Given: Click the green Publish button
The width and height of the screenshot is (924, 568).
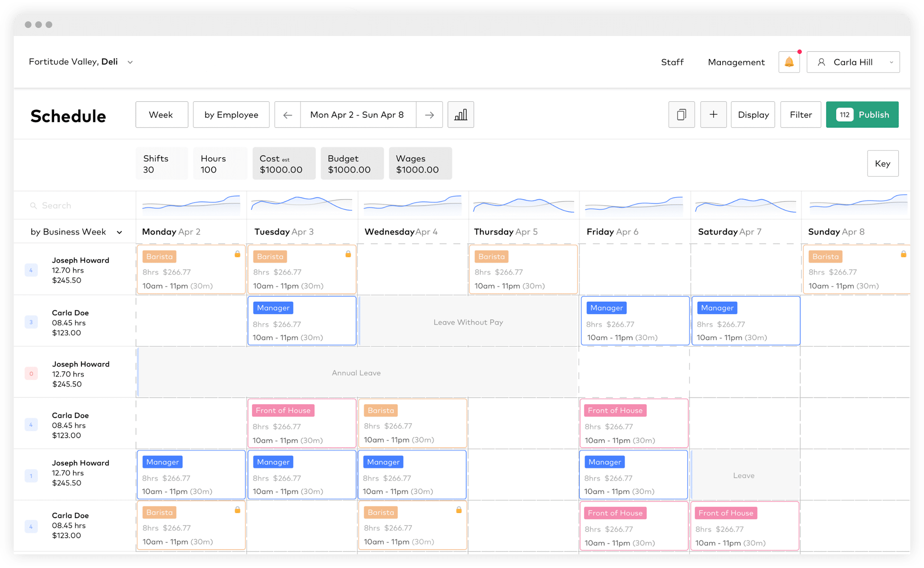Looking at the screenshot, I should 862,115.
